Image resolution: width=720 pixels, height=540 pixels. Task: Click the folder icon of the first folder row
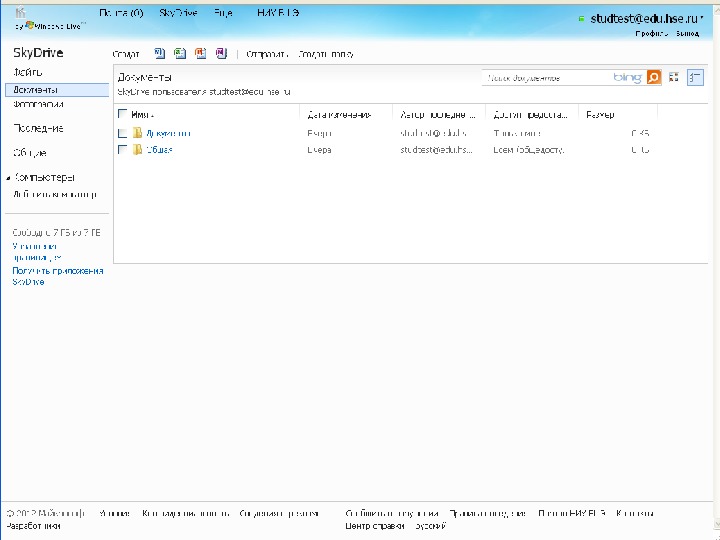click(137, 133)
